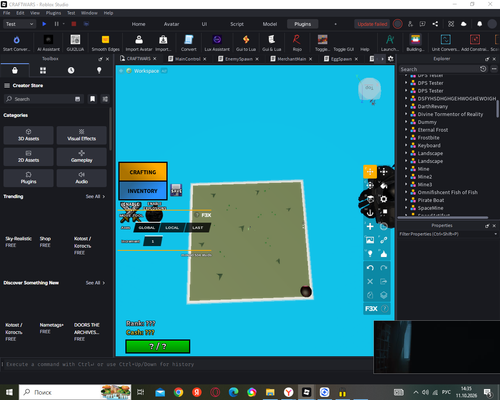Select the F3X Move tool
Viewport: 500px width, 400px height.
(370, 172)
